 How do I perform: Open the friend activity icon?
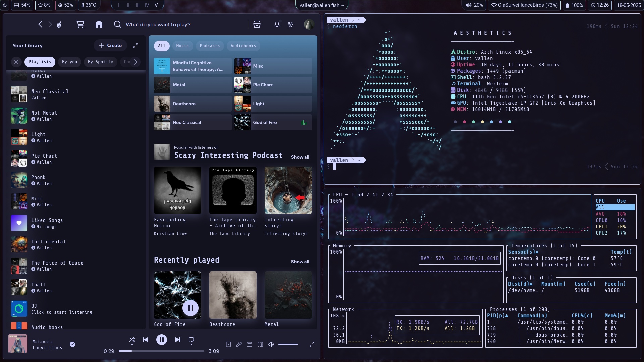pos(290,24)
